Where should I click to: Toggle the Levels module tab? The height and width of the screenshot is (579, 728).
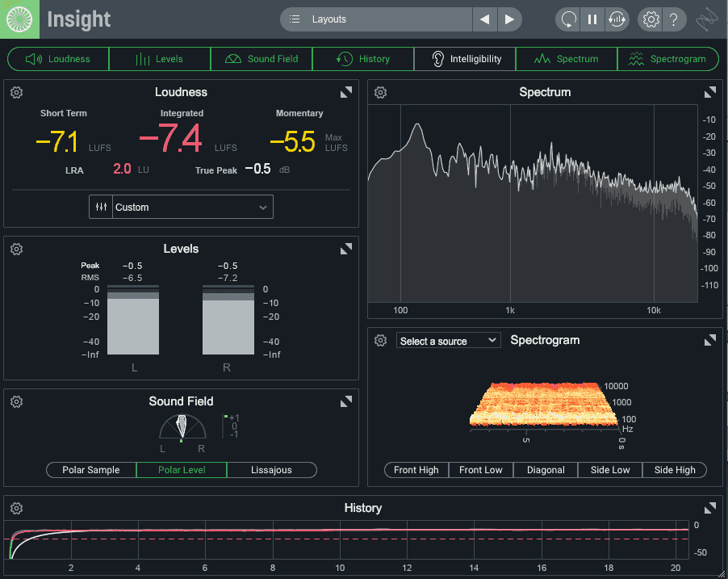coord(160,59)
